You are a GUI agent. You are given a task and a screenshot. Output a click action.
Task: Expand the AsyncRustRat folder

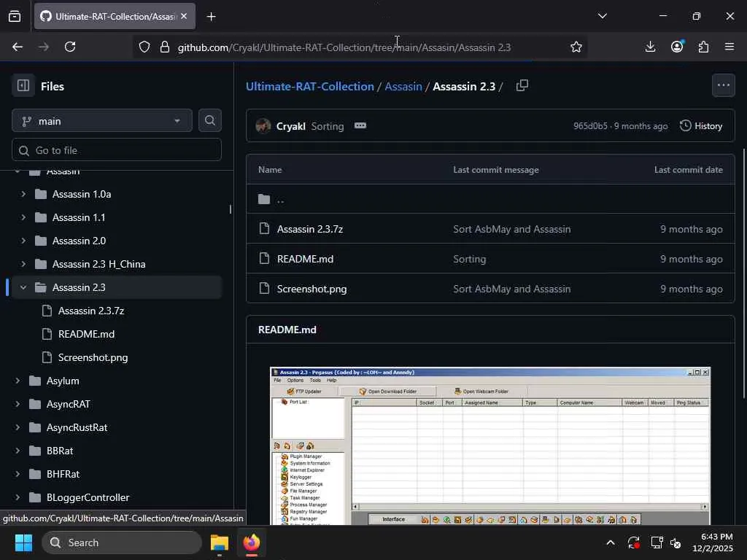tap(18, 427)
